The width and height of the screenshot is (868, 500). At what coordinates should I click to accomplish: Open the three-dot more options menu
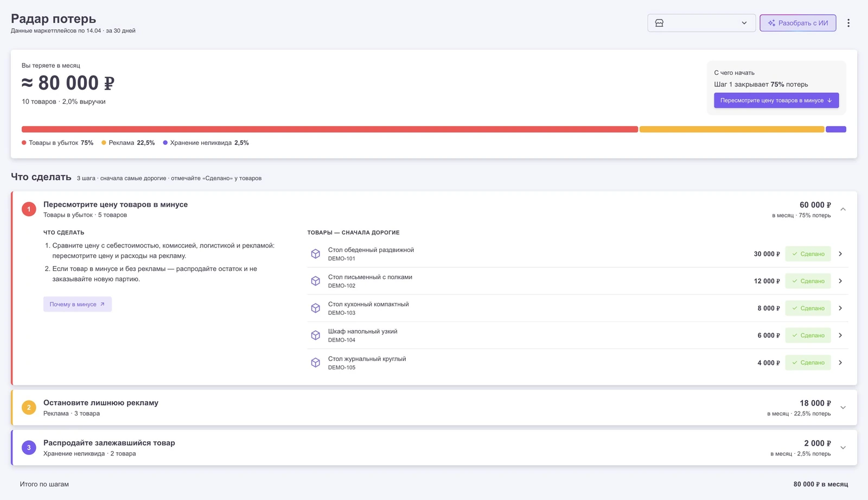tap(848, 23)
